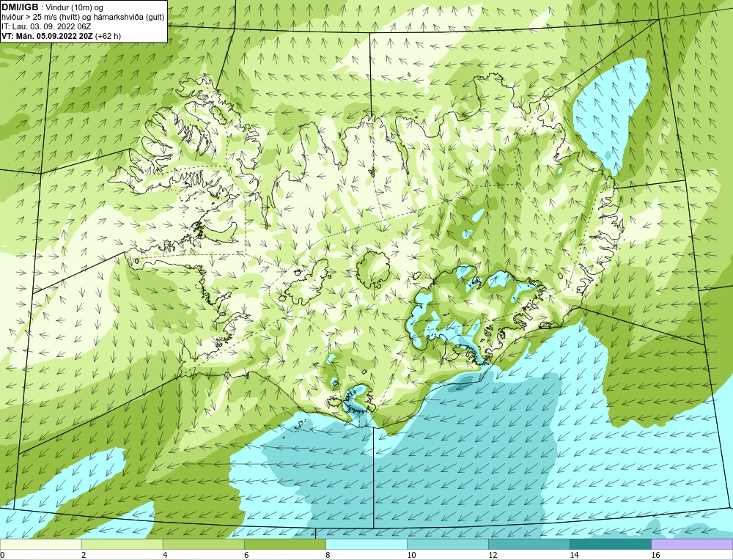
Task: Click the 'hviður > 25 m/s (hvítt)' text line
Action: (x=82, y=18)
